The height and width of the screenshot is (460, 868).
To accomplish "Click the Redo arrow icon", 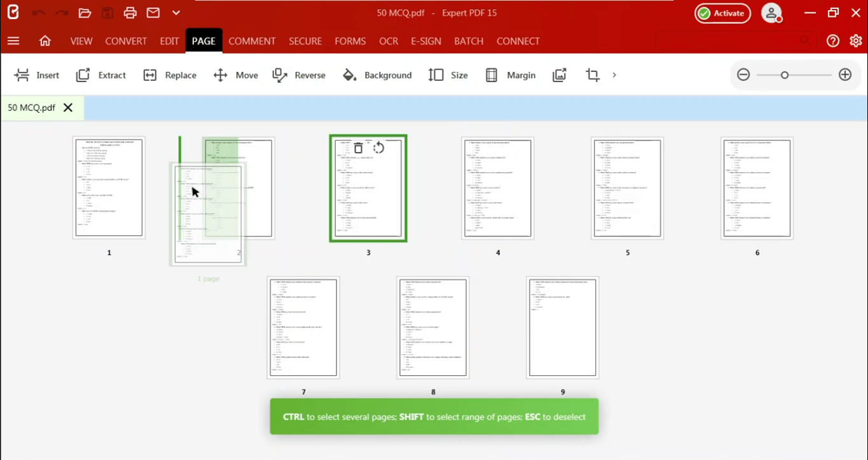I will coord(62,13).
